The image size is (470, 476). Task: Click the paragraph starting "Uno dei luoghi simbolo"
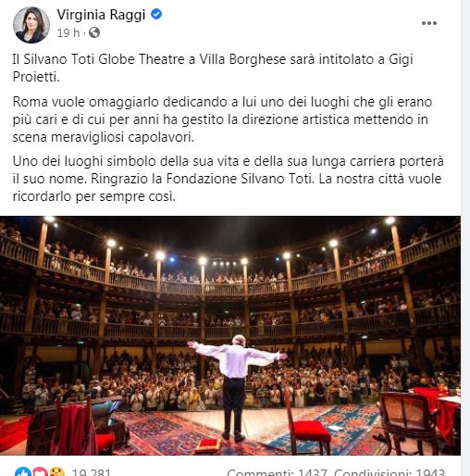pyautogui.click(x=229, y=179)
